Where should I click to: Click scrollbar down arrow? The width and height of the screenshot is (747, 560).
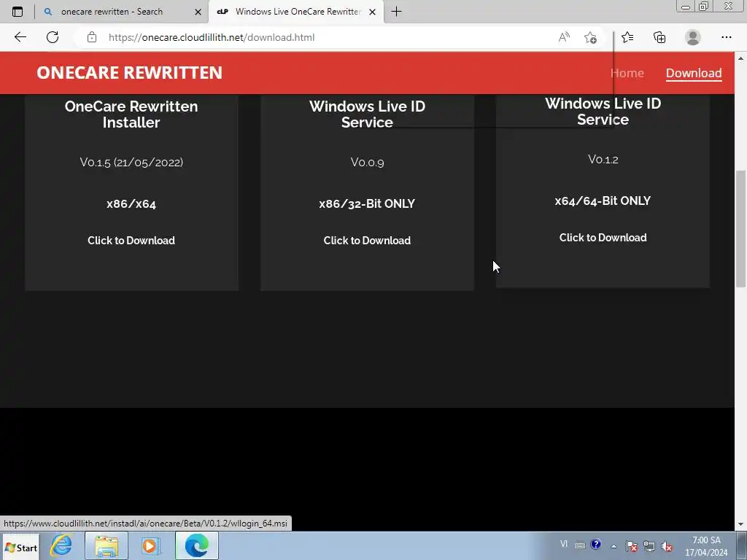pyautogui.click(x=740, y=524)
